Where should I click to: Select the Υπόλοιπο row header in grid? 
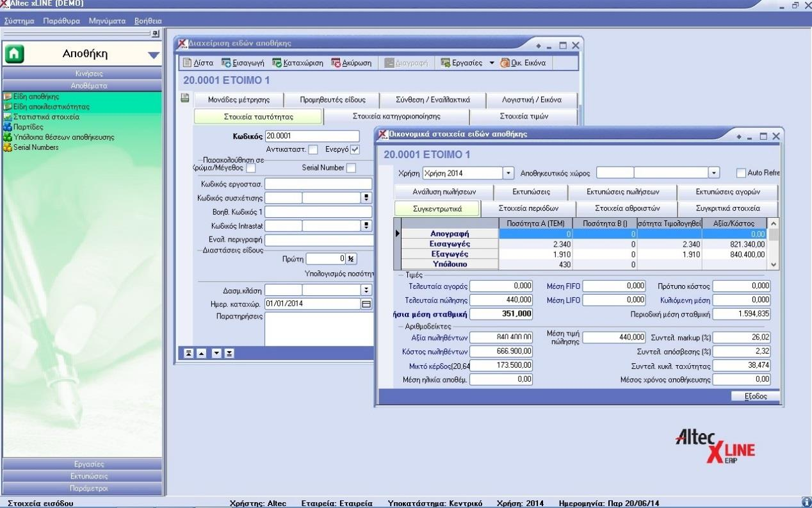(450, 263)
